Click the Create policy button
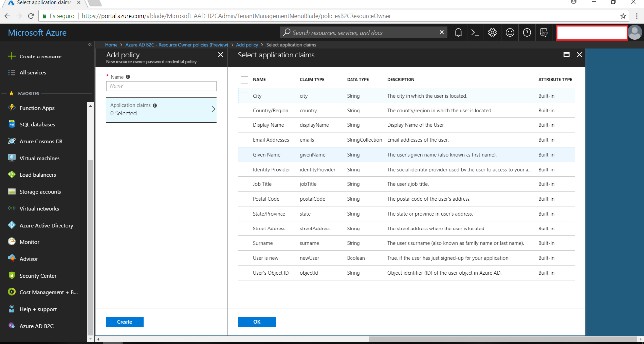 click(x=124, y=322)
